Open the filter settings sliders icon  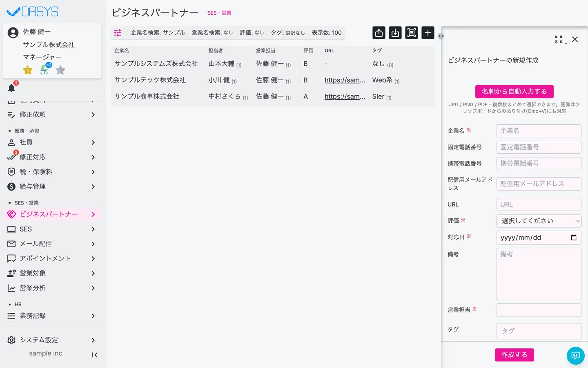click(118, 33)
